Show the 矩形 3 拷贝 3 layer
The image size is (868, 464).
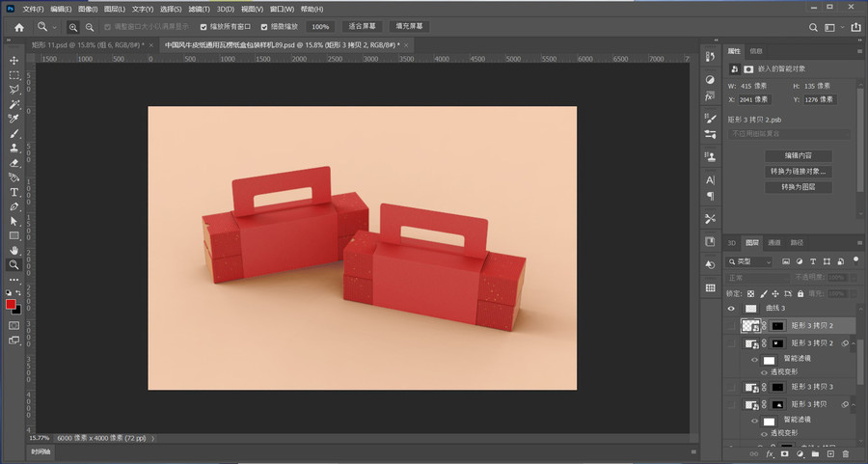pos(731,387)
